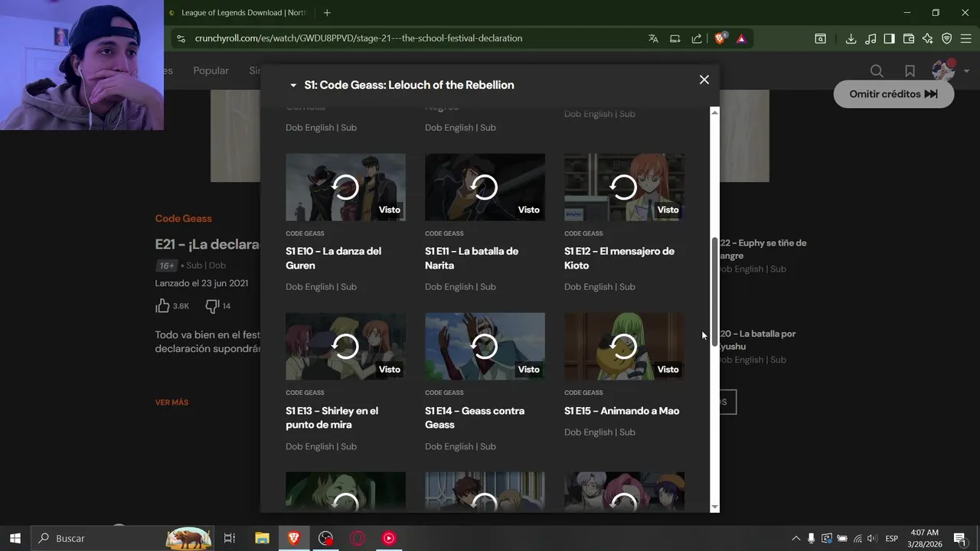Image resolution: width=980 pixels, height=551 pixels.
Task: Open the Brave browser taskbar icon
Action: pyautogui.click(x=294, y=538)
